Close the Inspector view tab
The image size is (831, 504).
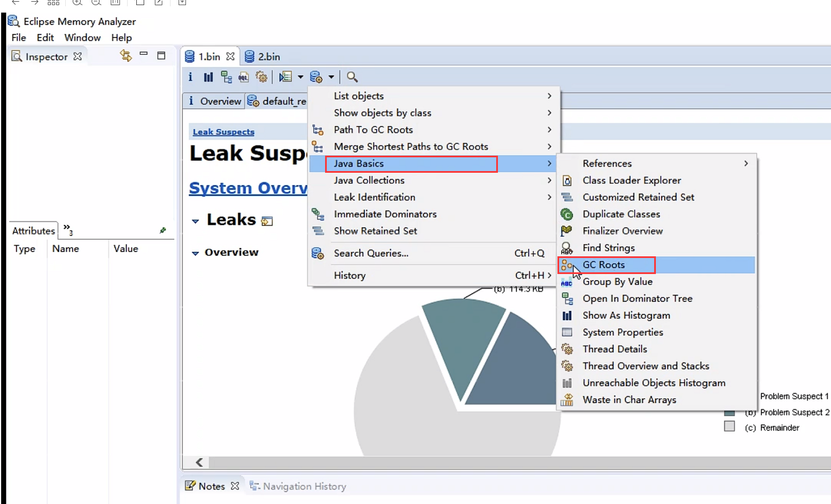point(78,56)
